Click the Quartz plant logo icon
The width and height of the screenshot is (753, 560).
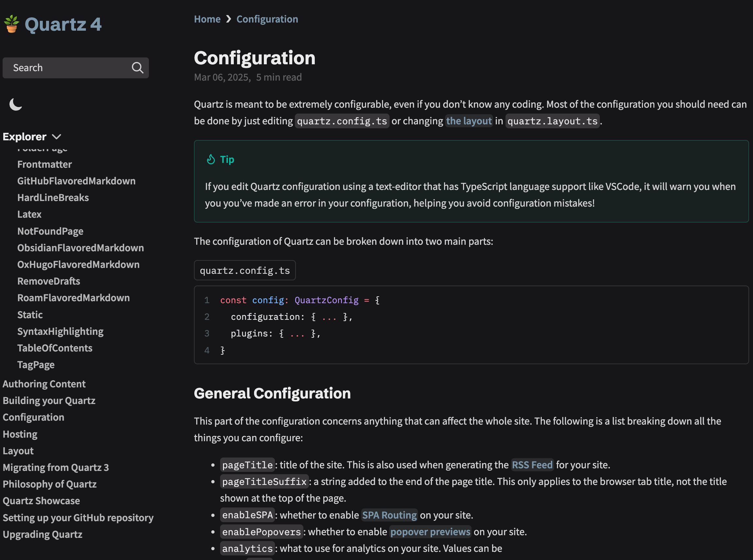pos(11,24)
